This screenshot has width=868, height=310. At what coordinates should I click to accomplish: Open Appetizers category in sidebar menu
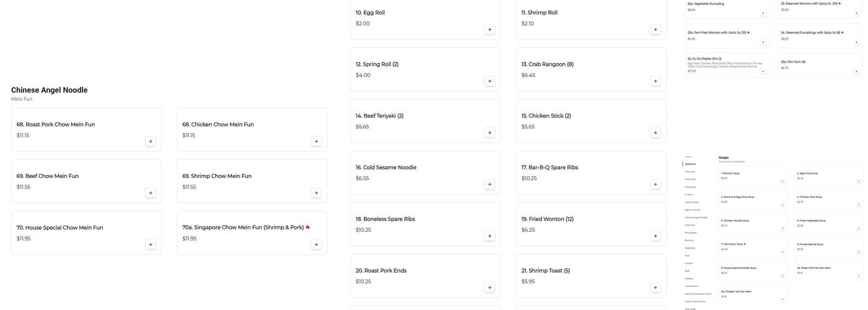(x=690, y=164)
